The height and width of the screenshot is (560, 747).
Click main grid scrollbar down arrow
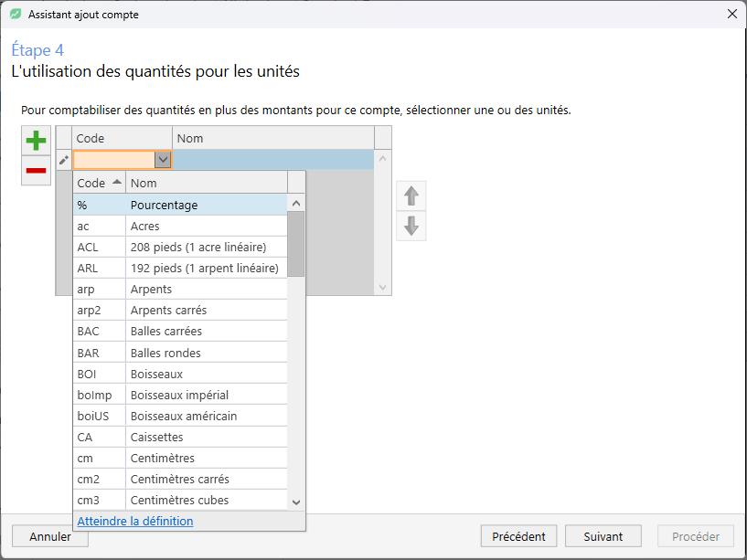382,287
